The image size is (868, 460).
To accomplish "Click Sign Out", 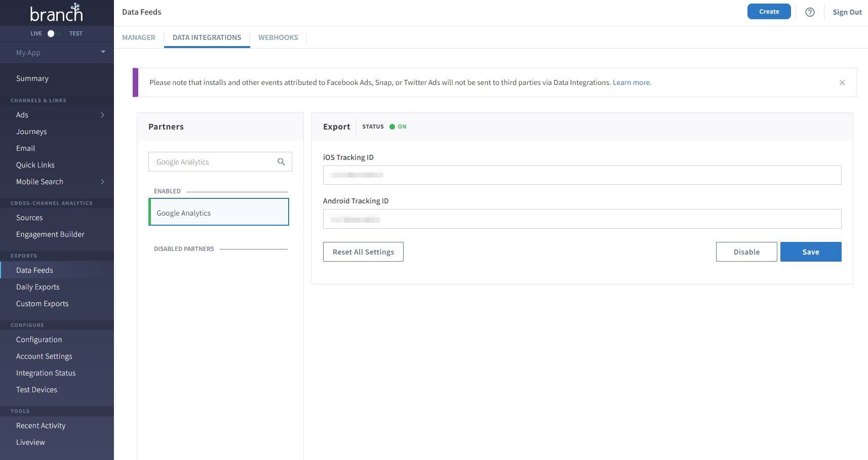I will [x=847, y=12].
